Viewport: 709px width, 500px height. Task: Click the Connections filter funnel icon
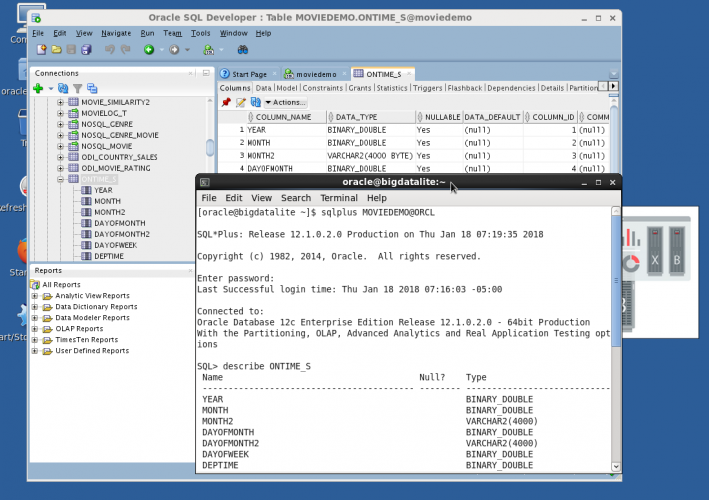point(77,89)
